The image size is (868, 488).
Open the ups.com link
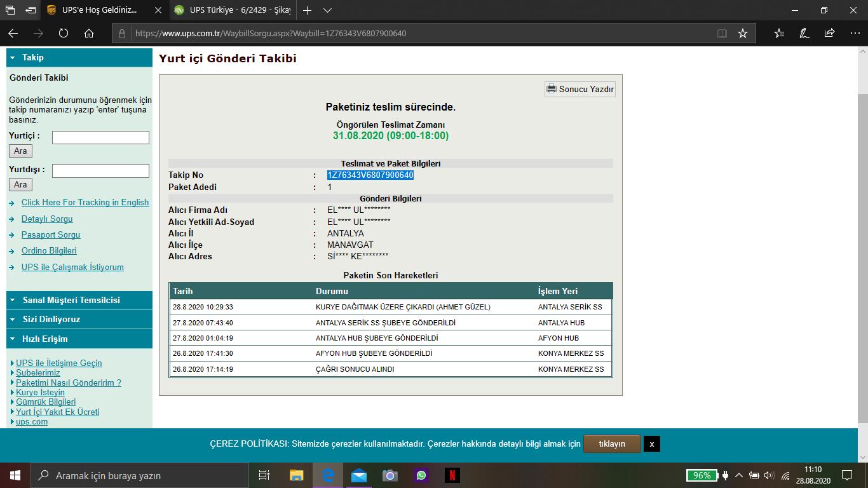pos(32,421)
